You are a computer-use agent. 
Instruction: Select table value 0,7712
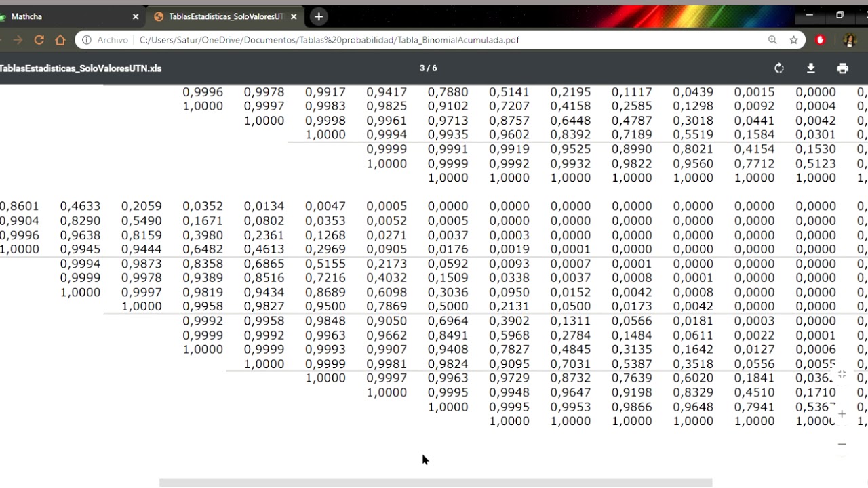tap(754, 164)
